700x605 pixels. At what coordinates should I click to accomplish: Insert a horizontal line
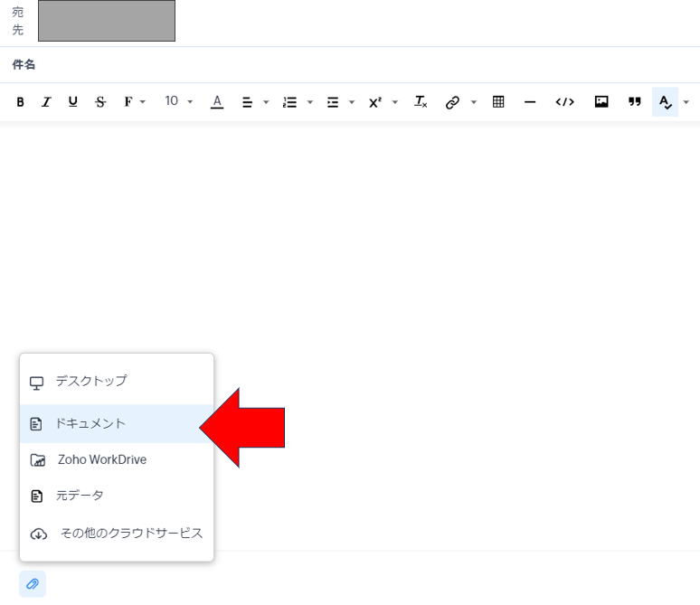point(530,102)
